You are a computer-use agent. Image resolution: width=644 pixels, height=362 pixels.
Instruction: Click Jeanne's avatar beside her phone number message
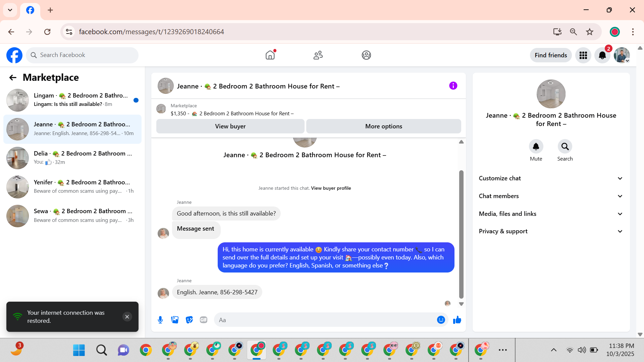pos(163,293)
